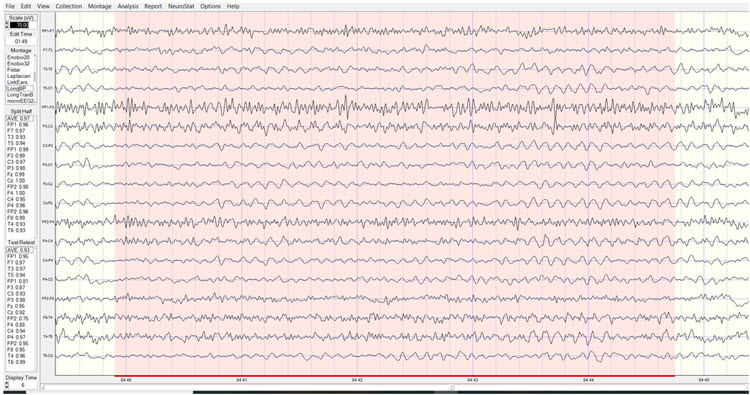The image size is (750, 395).
Task: Select C3 0.93 in Test Retest list
Action: pyautogui.click(x=17, y=294)
